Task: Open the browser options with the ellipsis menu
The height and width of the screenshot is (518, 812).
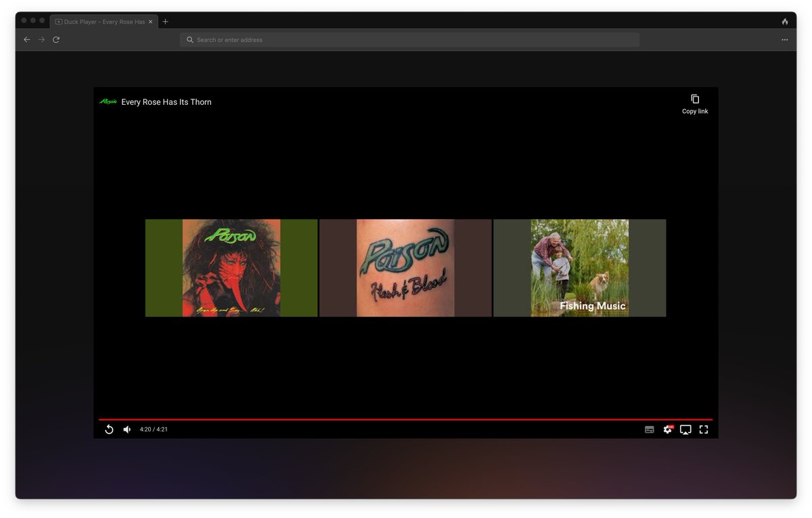Action: pos(785,39)
